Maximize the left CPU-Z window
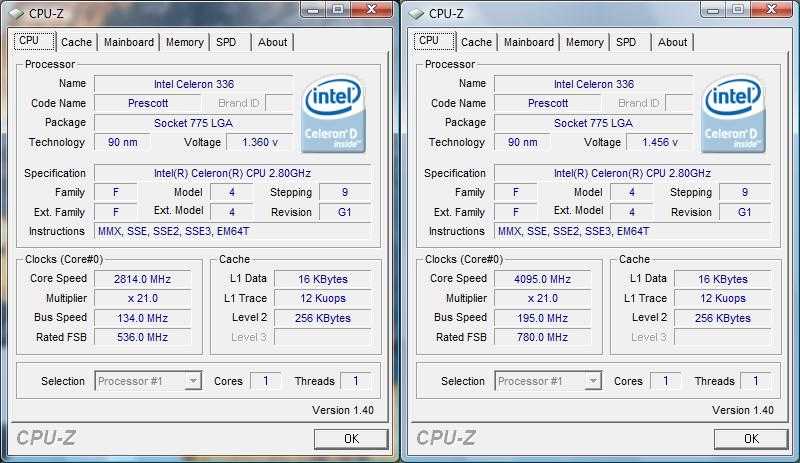This screenshot has width=800, height=463. [x=337, y=10]
